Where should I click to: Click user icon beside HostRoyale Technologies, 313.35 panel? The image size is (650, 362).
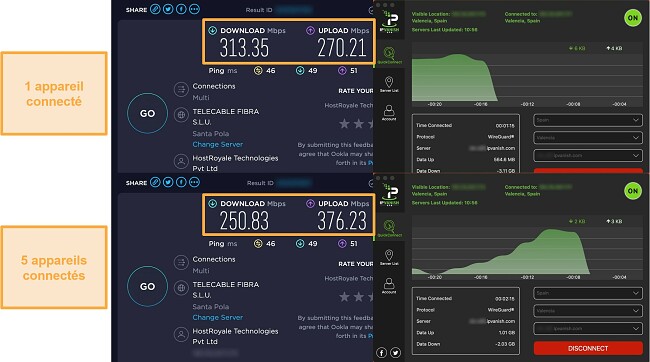click(x=181, y=161)
